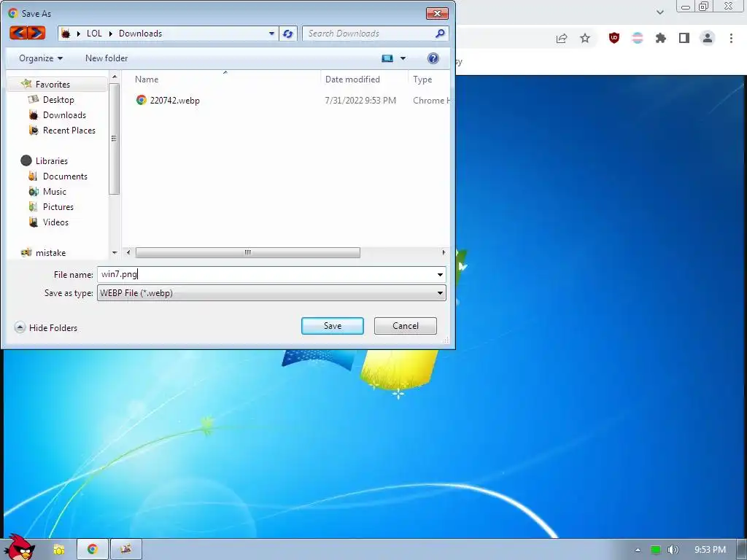This screenshot has width=747, height=560.
Task: Open the striped flag extension icon
Action: 637,38
